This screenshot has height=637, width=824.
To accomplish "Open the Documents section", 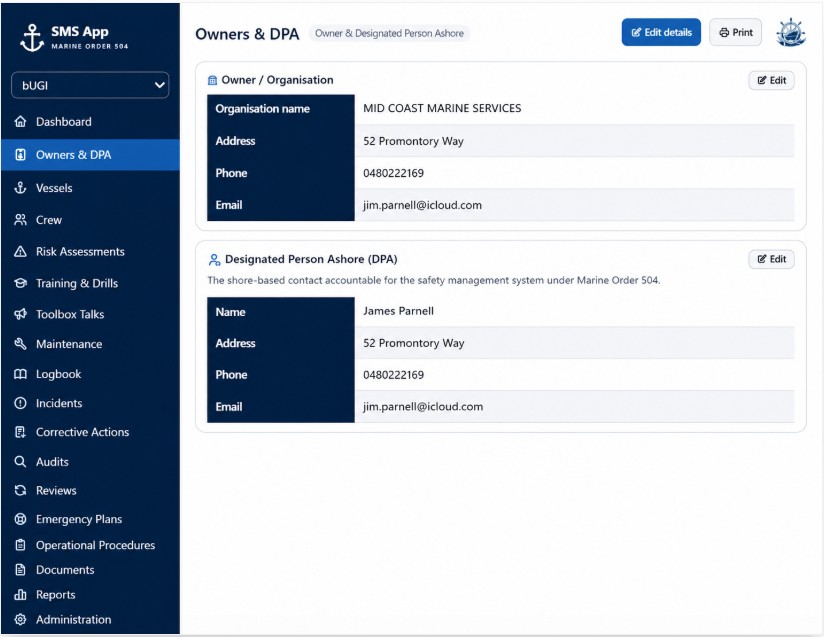I will coord(90,570).
